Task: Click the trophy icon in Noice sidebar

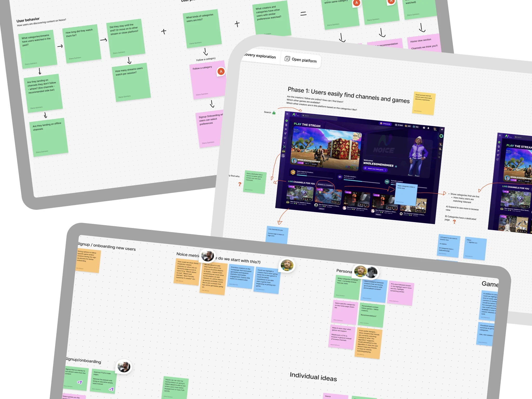Action: coord(285,134)
